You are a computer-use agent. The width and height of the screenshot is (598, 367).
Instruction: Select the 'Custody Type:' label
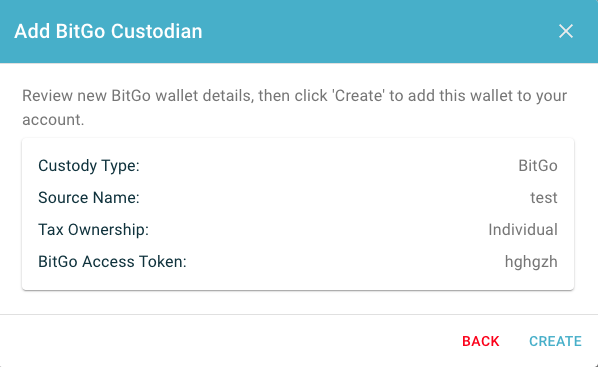pos(89,166)
